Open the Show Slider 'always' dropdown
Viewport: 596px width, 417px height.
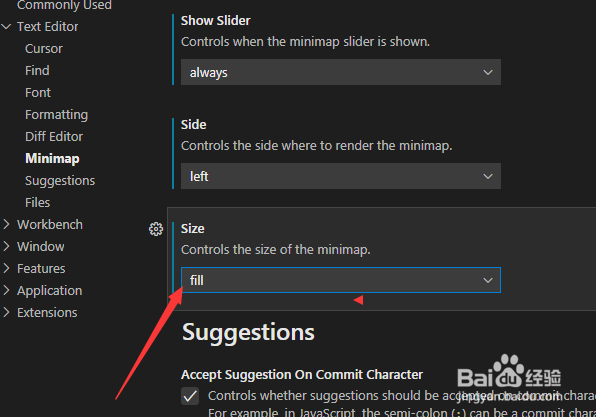[x=341, y=72]
